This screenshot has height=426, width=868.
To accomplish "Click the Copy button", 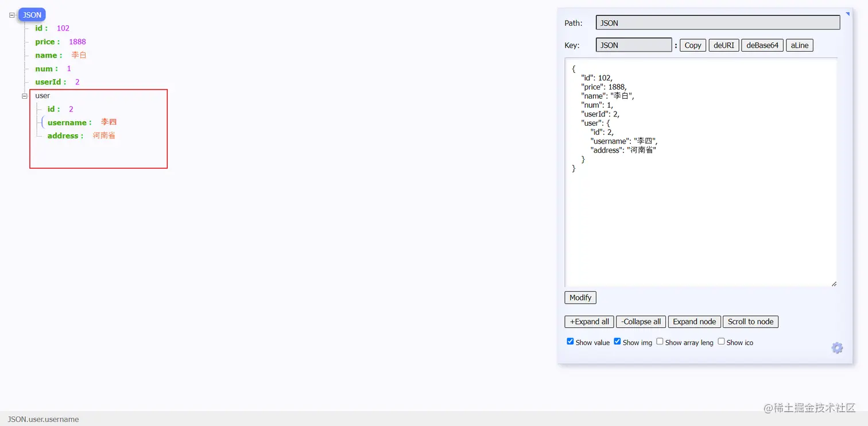I will (x=693, y=45).
